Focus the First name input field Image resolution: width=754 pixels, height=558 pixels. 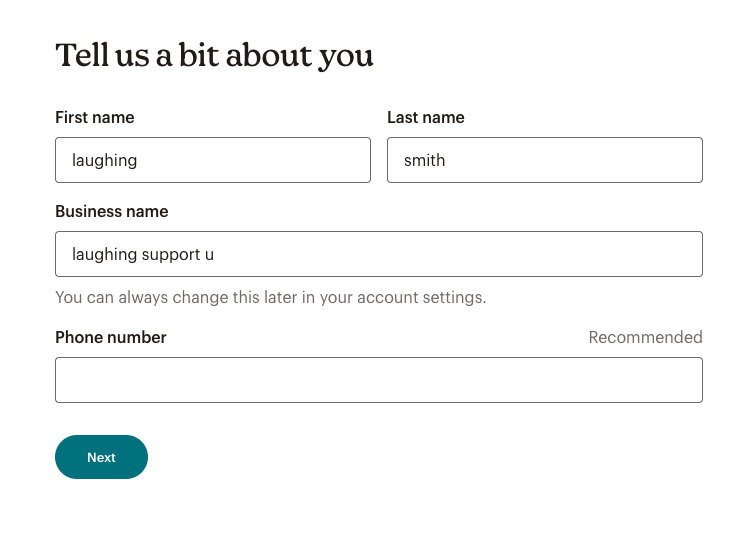pos(213,160)
